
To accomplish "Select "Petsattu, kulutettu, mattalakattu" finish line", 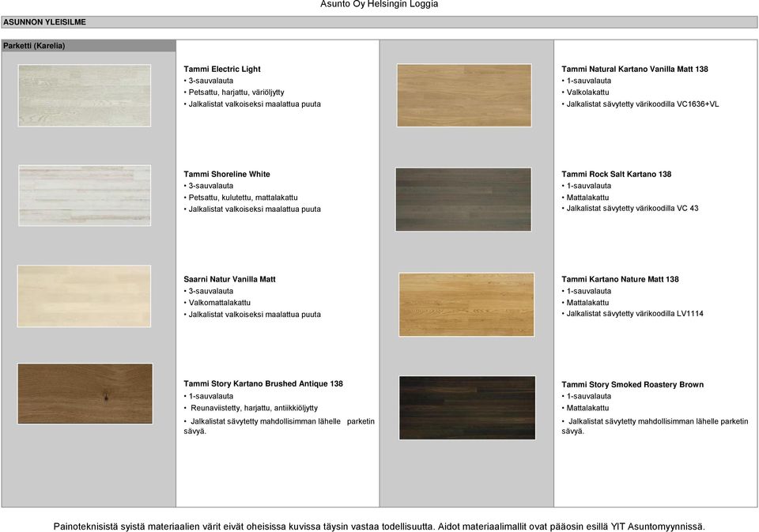I will 240,198.
